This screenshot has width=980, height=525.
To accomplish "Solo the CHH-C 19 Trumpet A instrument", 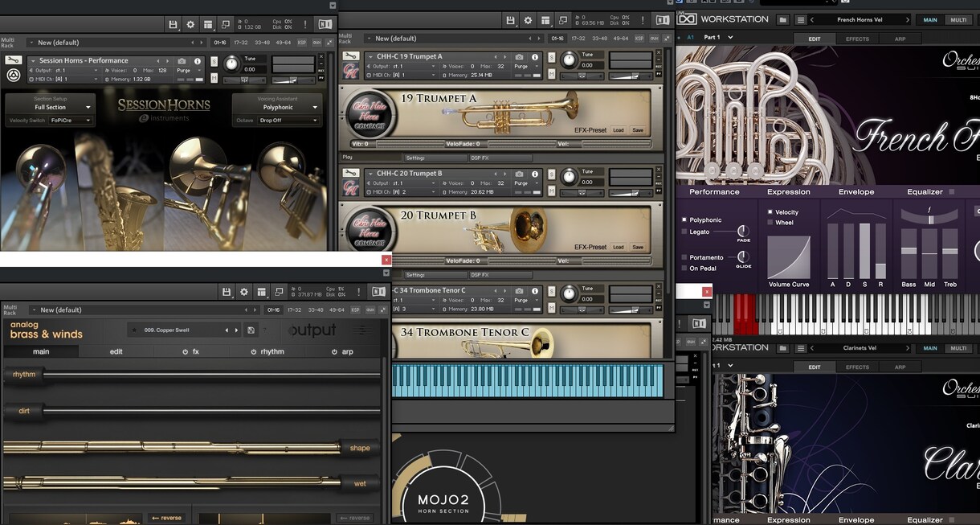I will tap(552, 58).
